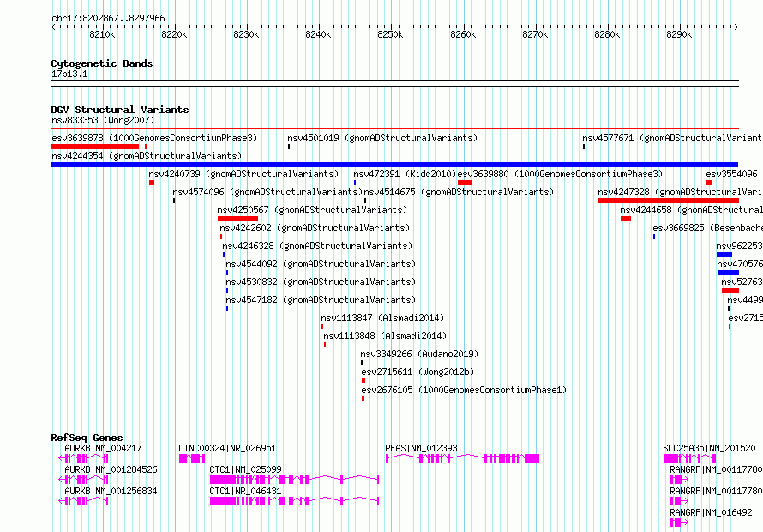Click the red block under nsv4244658
Screen dimensions: 763x532
click(x=626, y=218)
